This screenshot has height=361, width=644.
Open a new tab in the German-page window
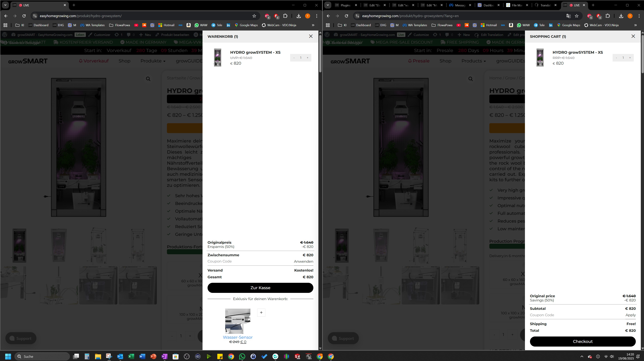click(74, 5)
